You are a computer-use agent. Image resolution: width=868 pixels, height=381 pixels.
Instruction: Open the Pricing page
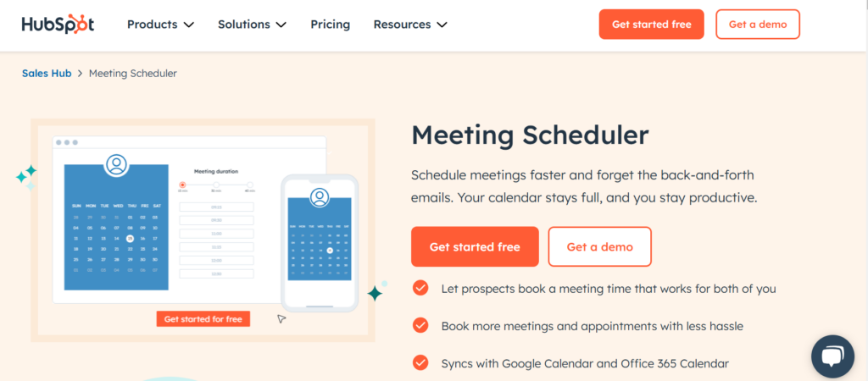pyautogui.click(x=330, y=25)
